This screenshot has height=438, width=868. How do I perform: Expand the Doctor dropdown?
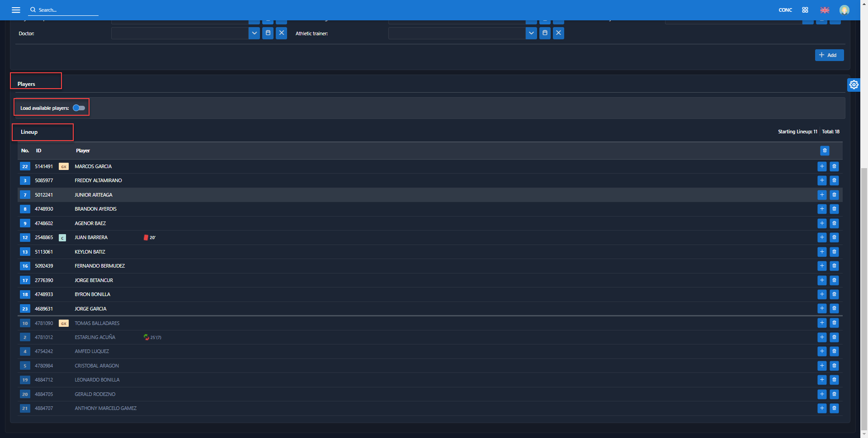pyautogui.click(x=254, y=33)
